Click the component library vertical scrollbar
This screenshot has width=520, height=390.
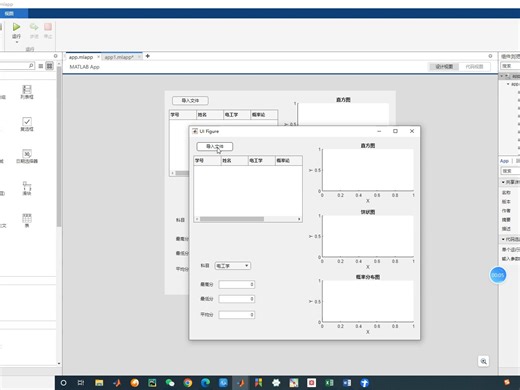[x=59, y=147]
